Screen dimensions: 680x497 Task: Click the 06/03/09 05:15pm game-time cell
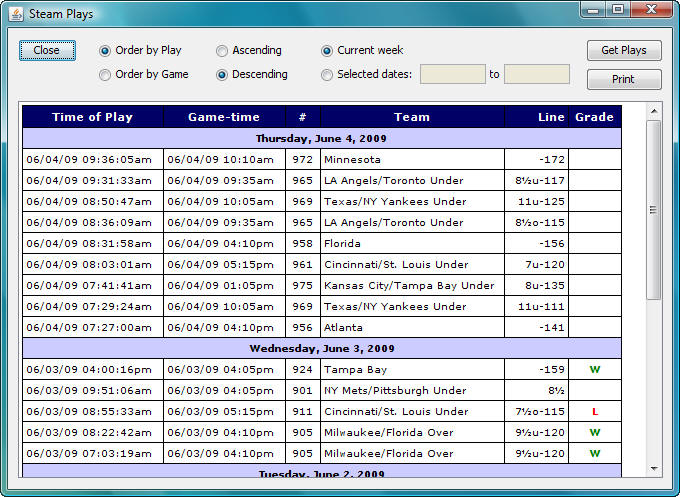pyautogui.click(x=224, y=412)
